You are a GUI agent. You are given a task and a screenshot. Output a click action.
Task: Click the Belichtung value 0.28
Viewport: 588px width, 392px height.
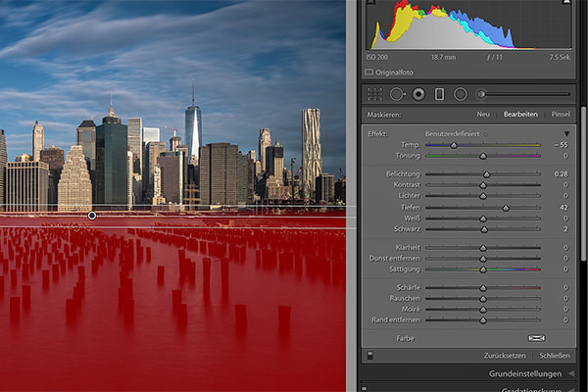[x=561, y=174]
